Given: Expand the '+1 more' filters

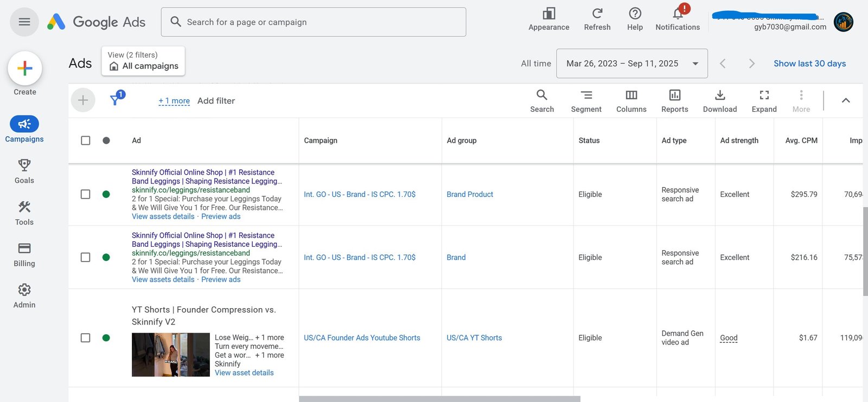Looking at the screenshot, I should click(174, 101).
